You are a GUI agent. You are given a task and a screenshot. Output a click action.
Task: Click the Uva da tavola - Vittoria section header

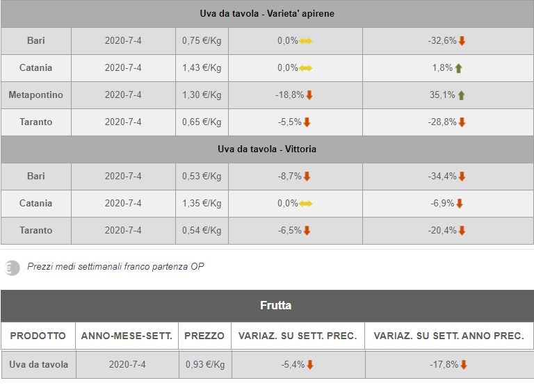click(x=267, y=149)
